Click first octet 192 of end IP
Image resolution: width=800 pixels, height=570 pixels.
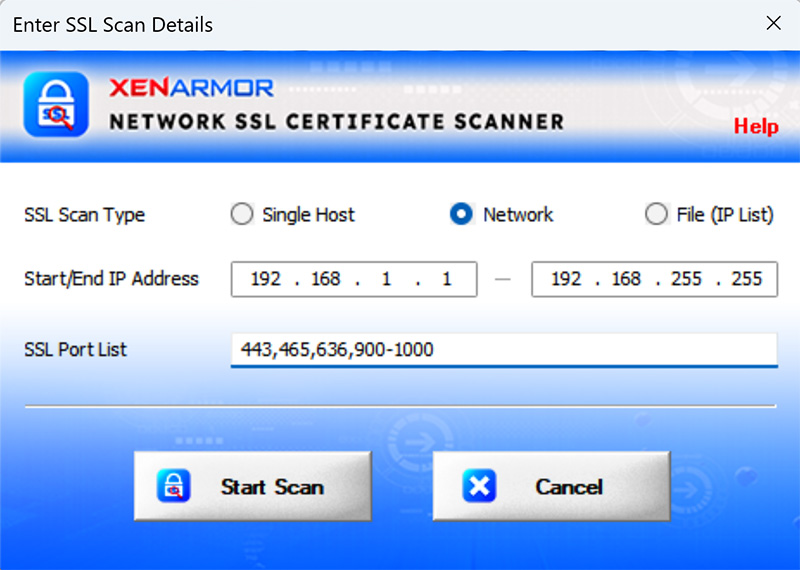(x=566, y=279)
